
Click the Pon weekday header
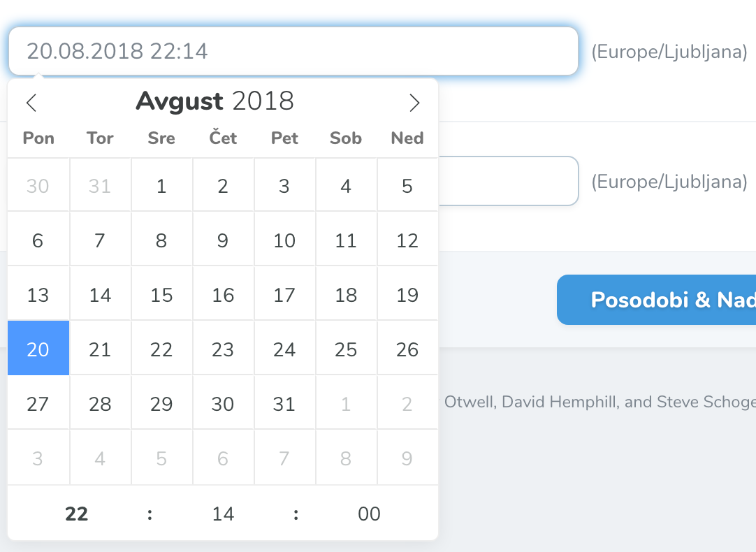coord(38,138)
